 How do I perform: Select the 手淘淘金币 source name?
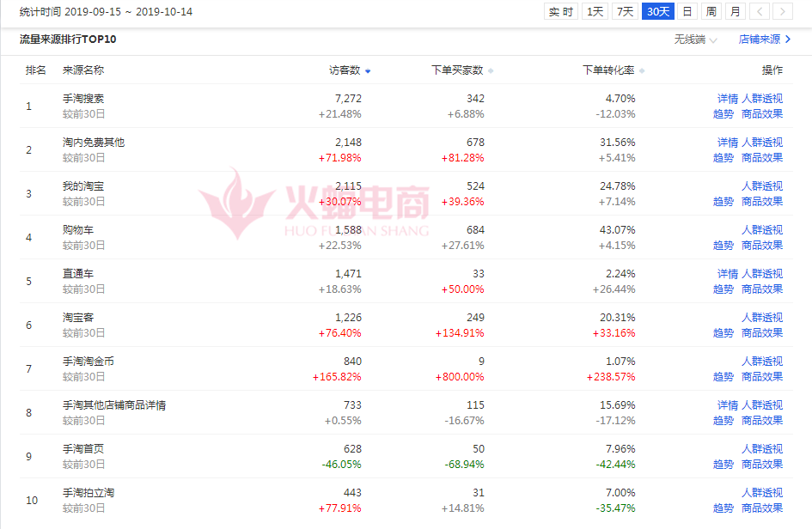[89, 362]
